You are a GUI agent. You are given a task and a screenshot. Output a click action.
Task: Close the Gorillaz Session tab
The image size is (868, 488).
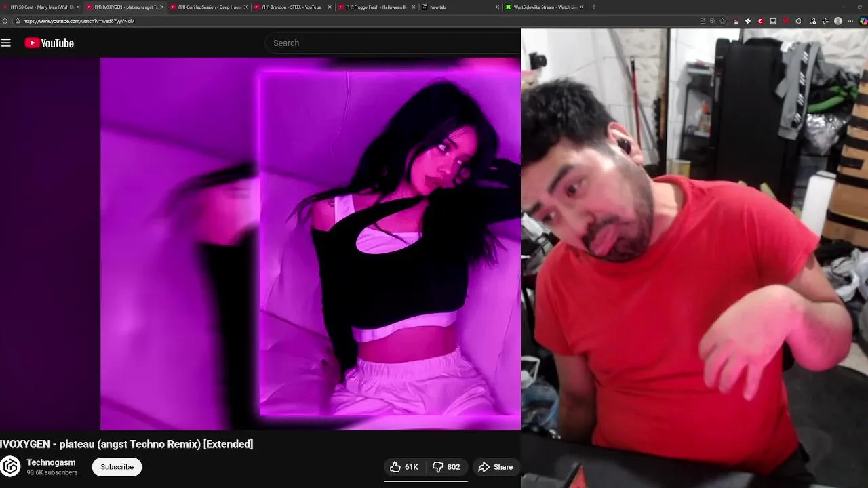point(245,7)
